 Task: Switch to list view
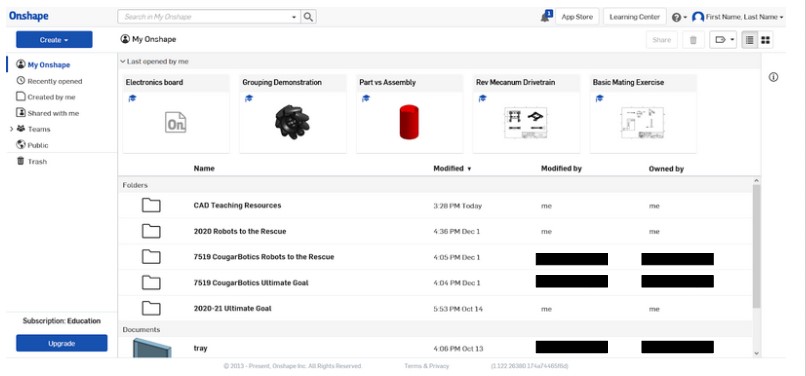coord(749,40)
